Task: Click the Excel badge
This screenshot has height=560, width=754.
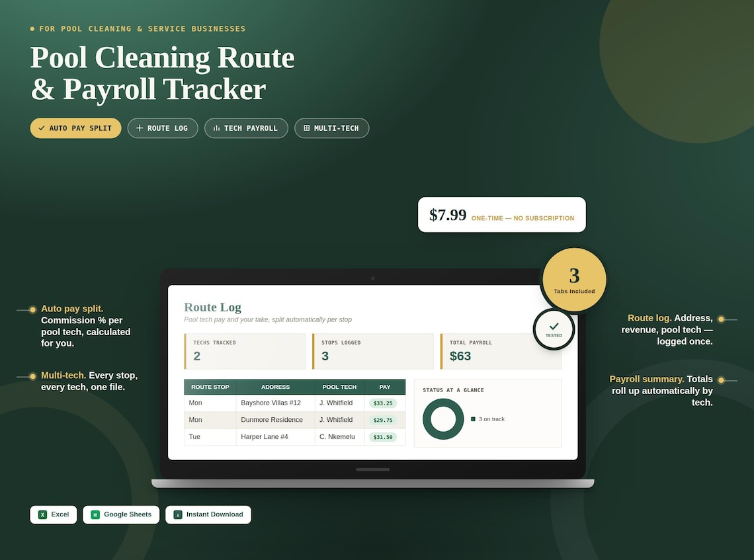Action: click(54, 515)
